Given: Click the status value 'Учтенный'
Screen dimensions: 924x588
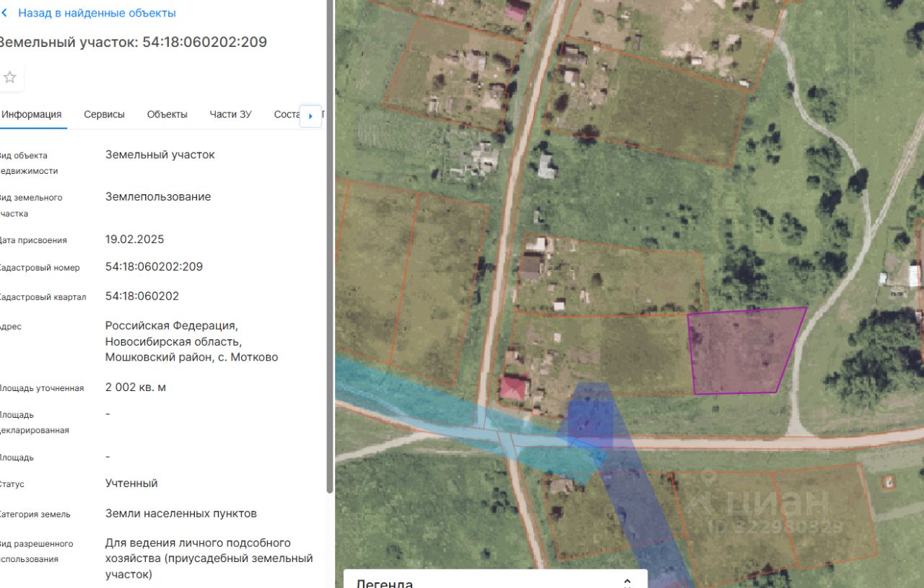Looking at the screenshot, I should [131, 483].
